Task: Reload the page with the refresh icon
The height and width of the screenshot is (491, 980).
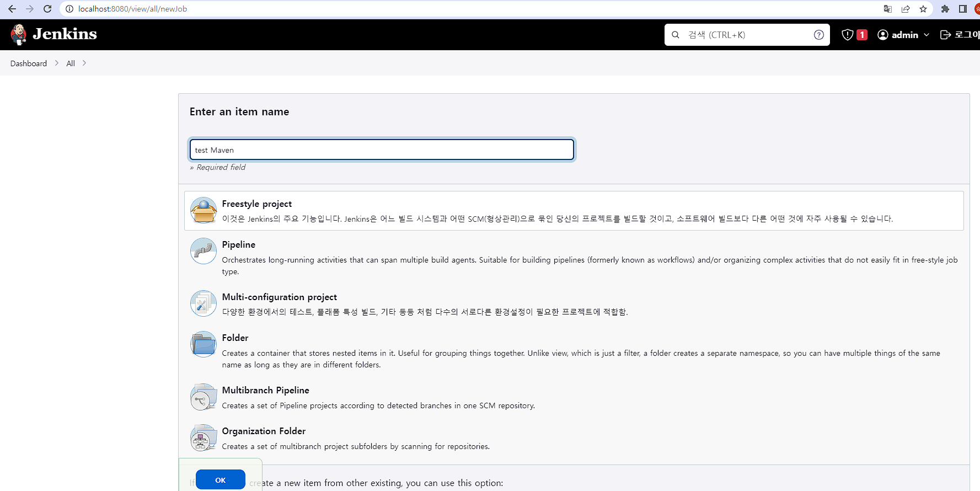Action: pyautogui.click(x=47, y=9)
